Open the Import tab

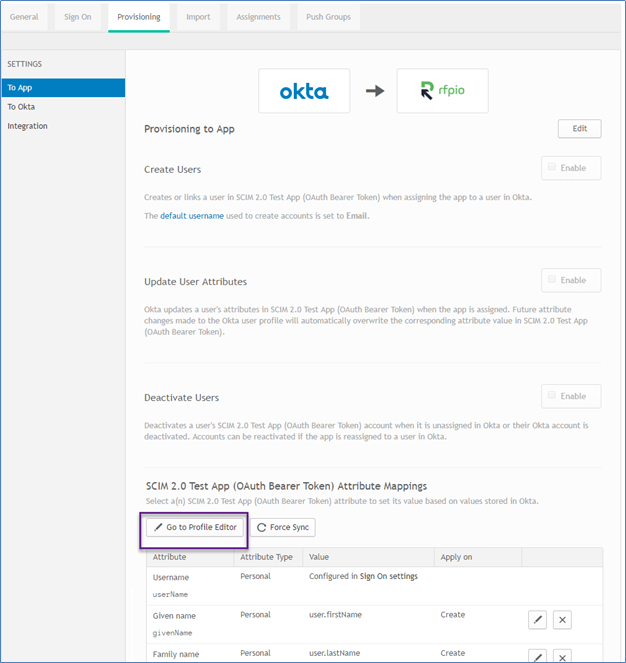coord(198,17)
